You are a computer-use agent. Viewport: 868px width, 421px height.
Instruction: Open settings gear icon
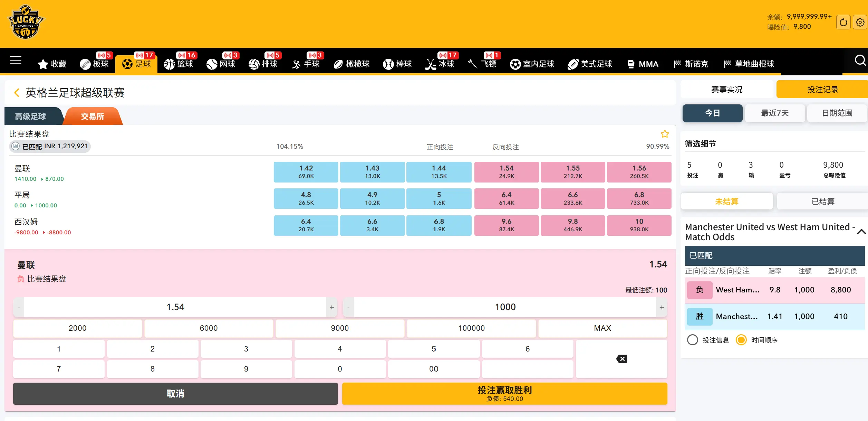pos(860,22)
